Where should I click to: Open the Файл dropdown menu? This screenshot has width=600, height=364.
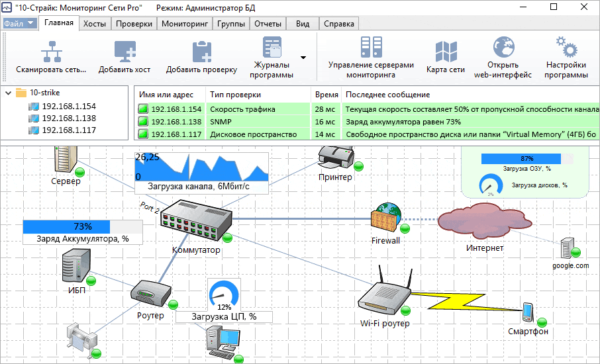pos(21,23)
